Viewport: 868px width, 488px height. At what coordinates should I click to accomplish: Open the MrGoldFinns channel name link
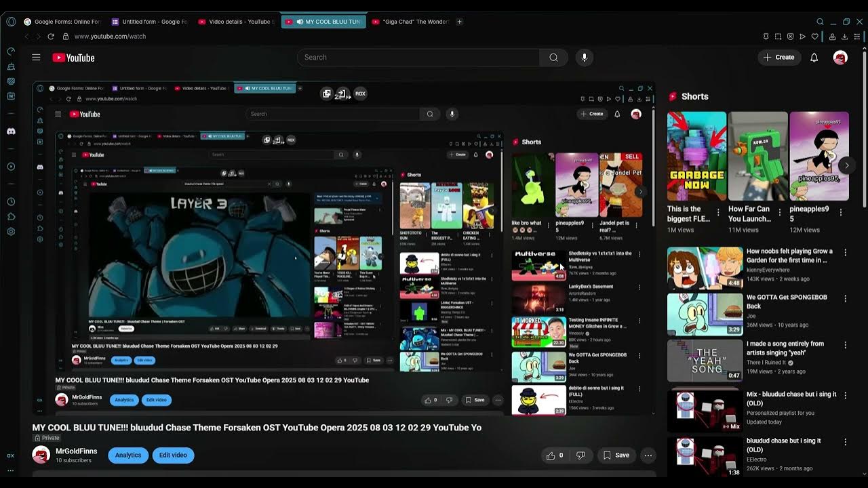76,451
